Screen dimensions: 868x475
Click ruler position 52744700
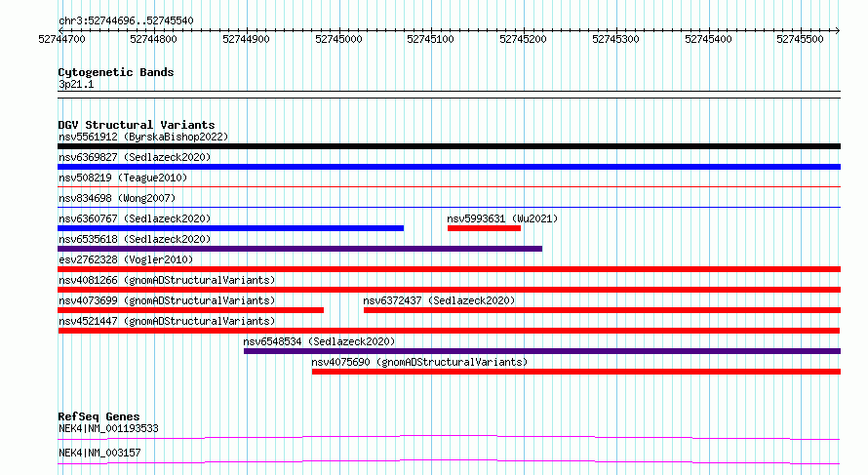62,39
